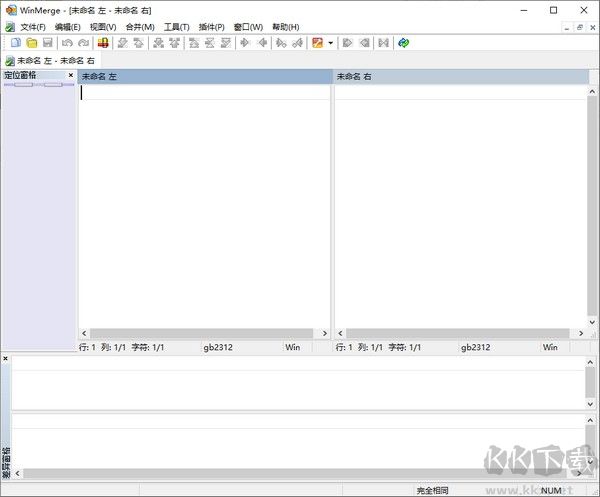Viewport: 600px width, 497px height.
Task: Click the left pane gb2312 encoding status
Action: (x=218, y=347)
